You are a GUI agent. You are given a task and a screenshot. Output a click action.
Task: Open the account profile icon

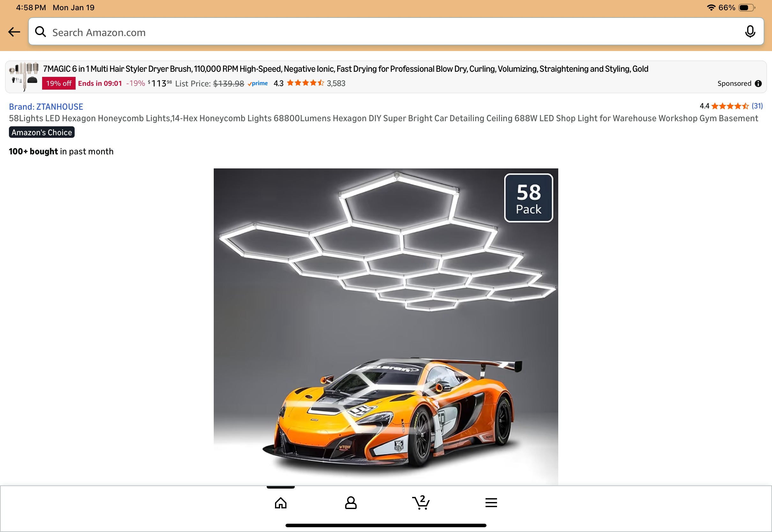pos(351,503)
